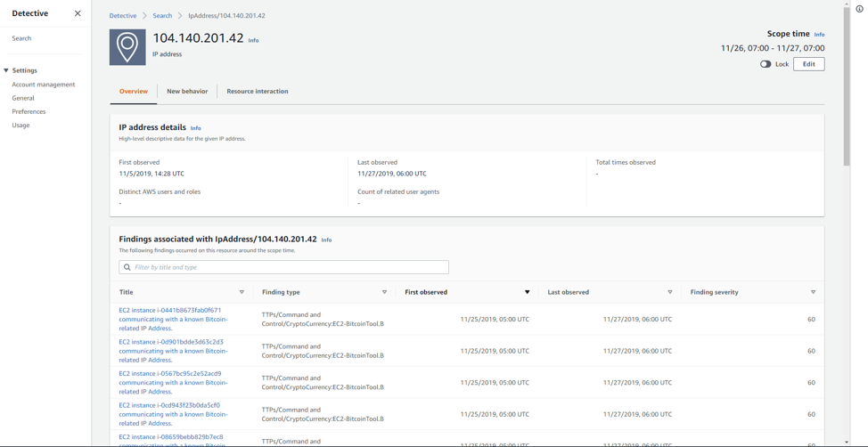Viewport: 868px width, 447px height.
Task: Open finding for instance i-0cd943f23b0da5cf0
Action: click(x=173, y=414)
